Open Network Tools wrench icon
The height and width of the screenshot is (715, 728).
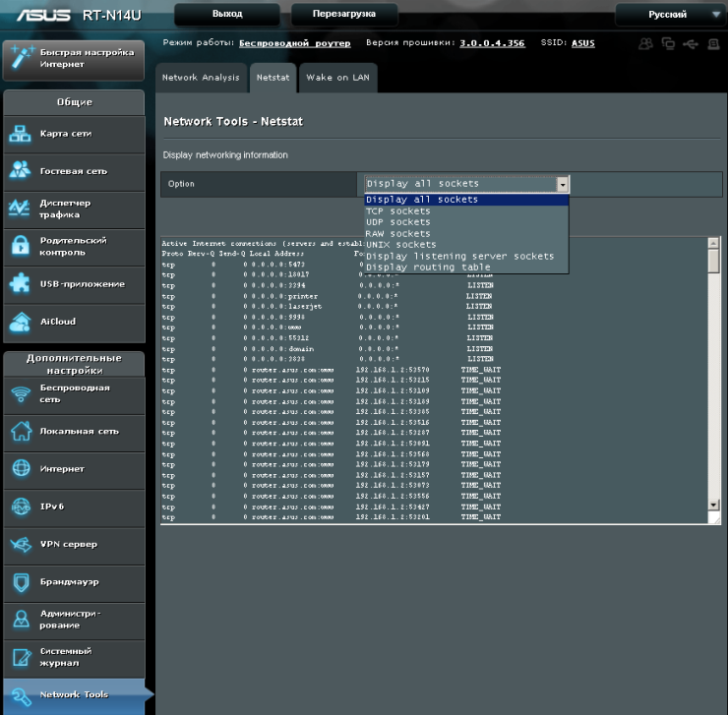pos(21,696)
